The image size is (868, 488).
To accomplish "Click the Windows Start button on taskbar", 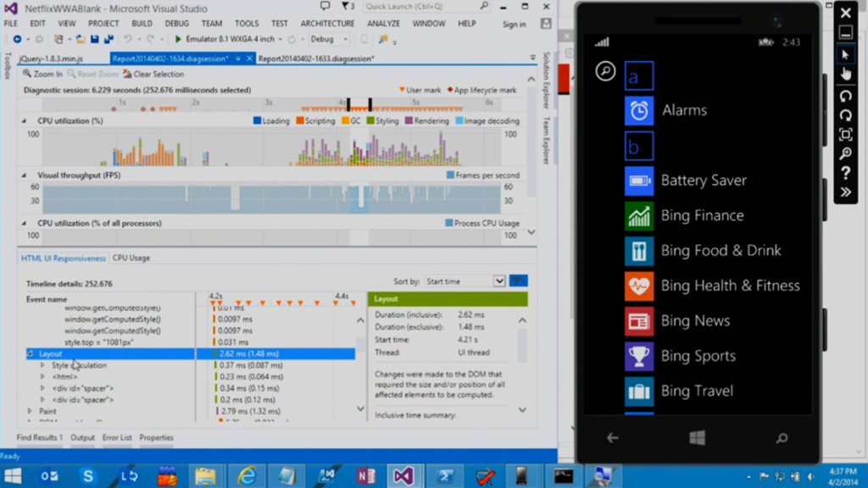I will [x=13, y=476].
